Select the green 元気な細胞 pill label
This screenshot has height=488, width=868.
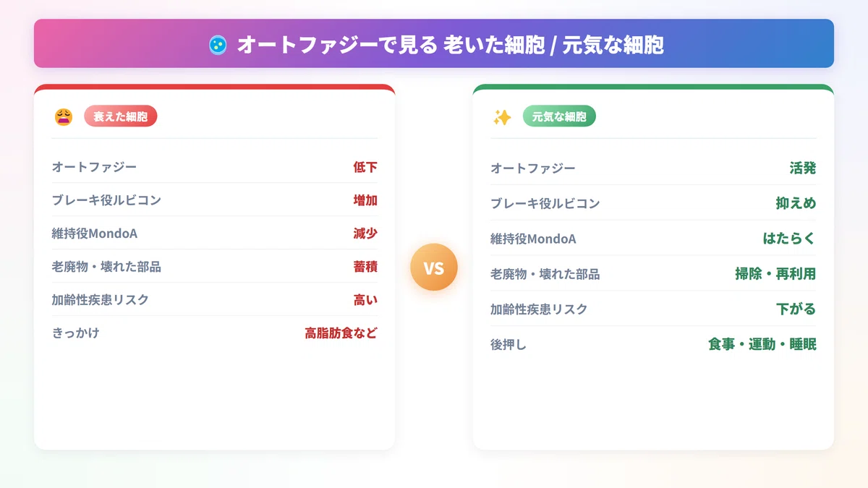(x=559, y=116)
